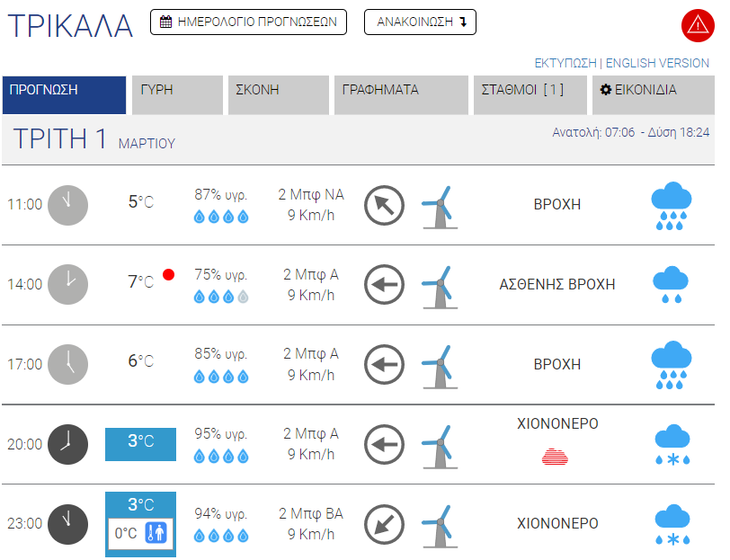This screenshot has height=560, width=730.
Task: Click the red striped cloud under ΧΙΟΝΟΝΕΡΟ
Action: pos(555,458)
